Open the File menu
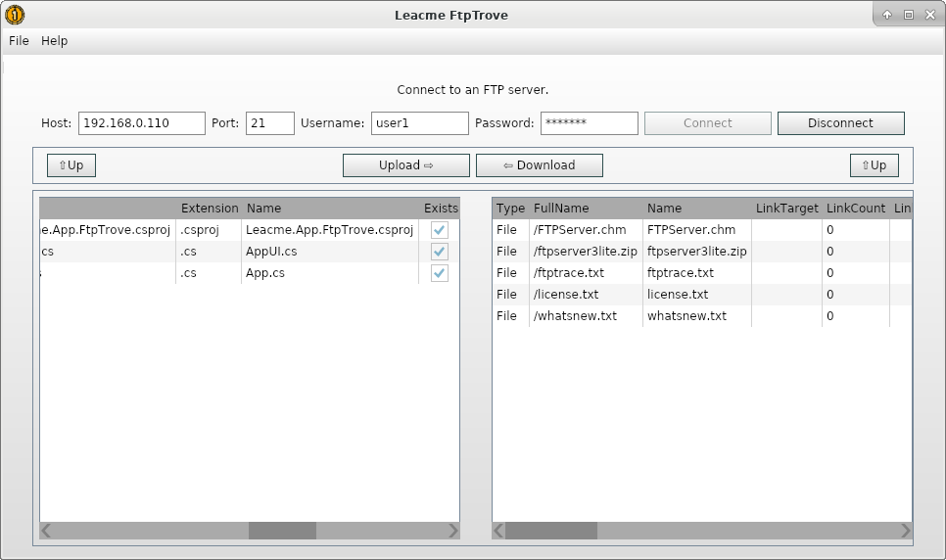The image size is (946, 560). tap(19, 41)
